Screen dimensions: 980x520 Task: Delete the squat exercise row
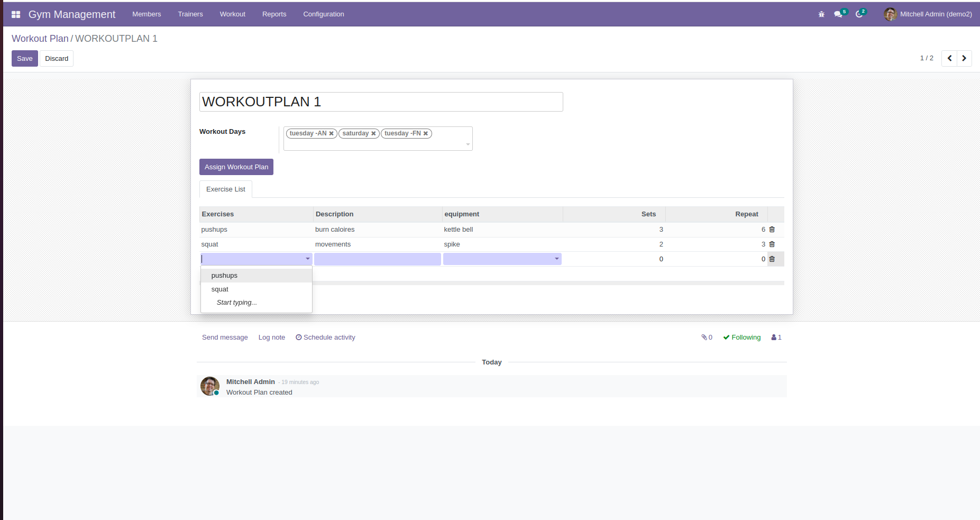click(x=772, y=244)
